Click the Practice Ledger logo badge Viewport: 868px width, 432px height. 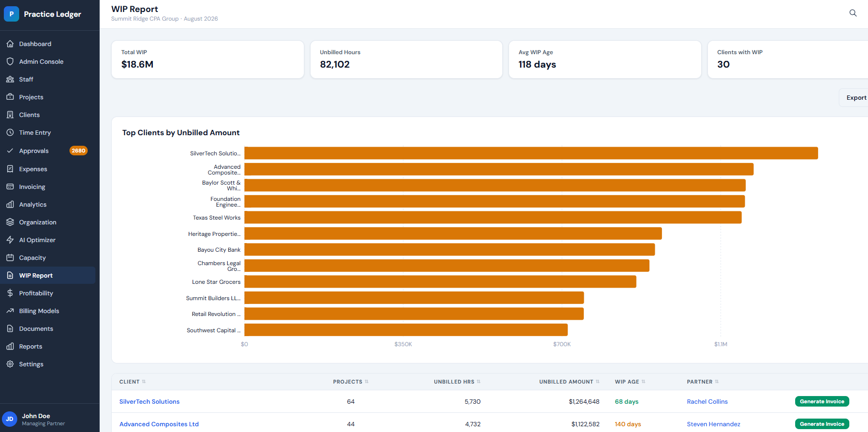(12, 14)
